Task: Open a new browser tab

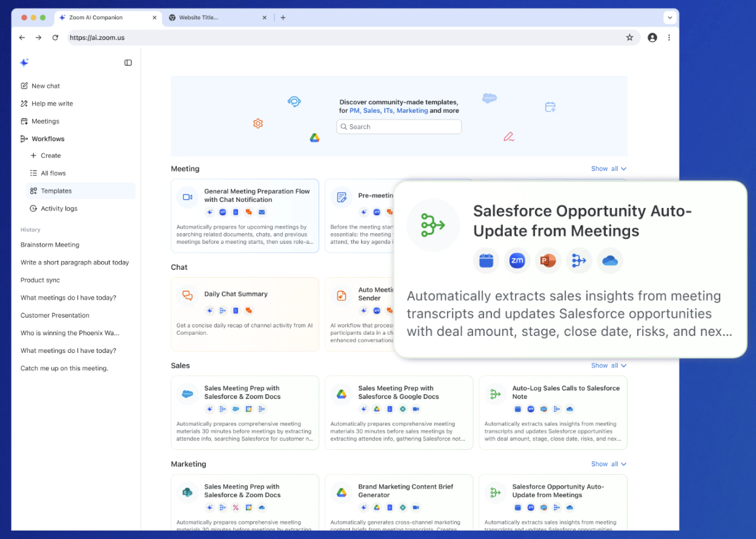Action: click(x=283, y=18)
